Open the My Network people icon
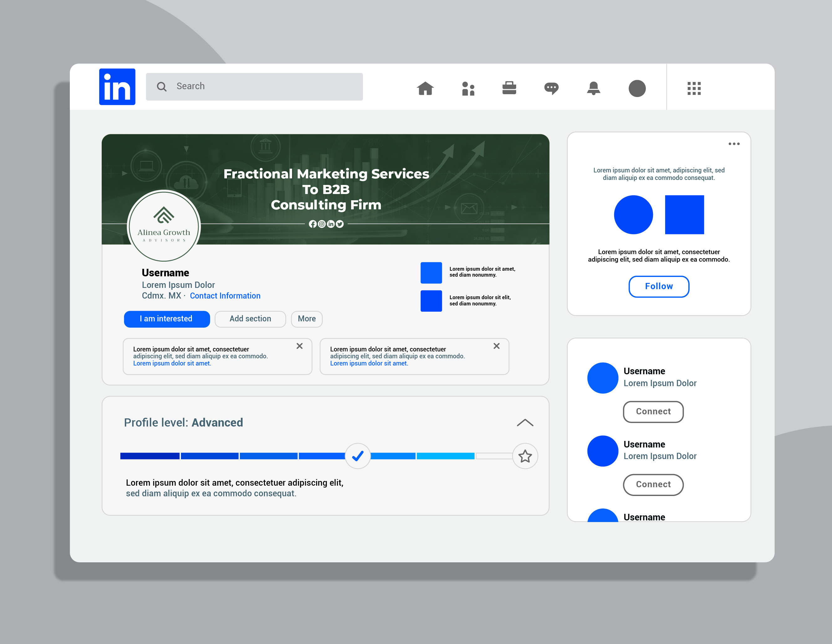 (x=468, y=89)
